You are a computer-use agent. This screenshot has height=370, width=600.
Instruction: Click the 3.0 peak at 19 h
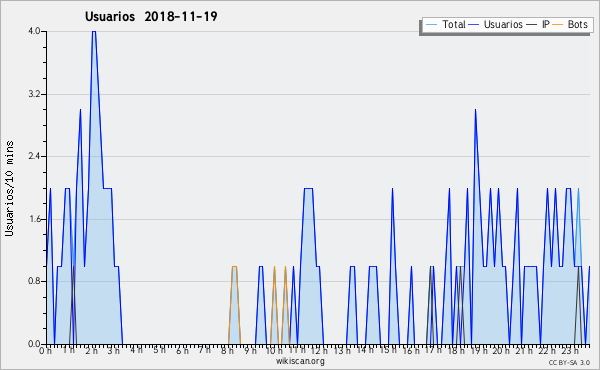click(x=475, y=110)
